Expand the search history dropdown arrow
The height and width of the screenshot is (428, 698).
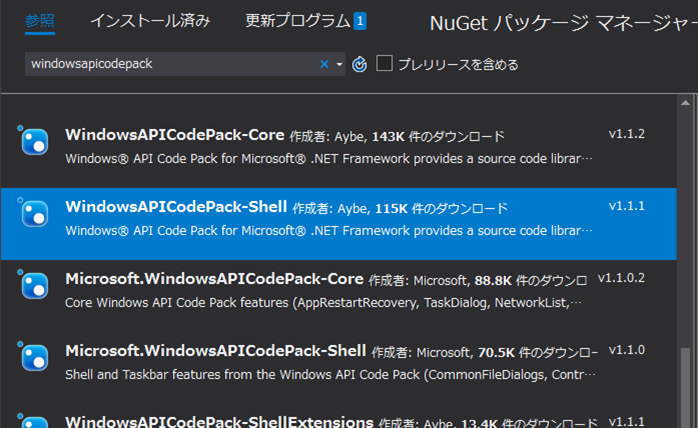click(x=339, y=65)
